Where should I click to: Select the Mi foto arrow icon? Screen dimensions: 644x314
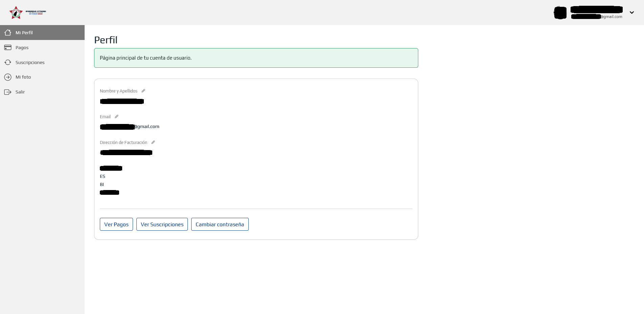coord(8,77)
